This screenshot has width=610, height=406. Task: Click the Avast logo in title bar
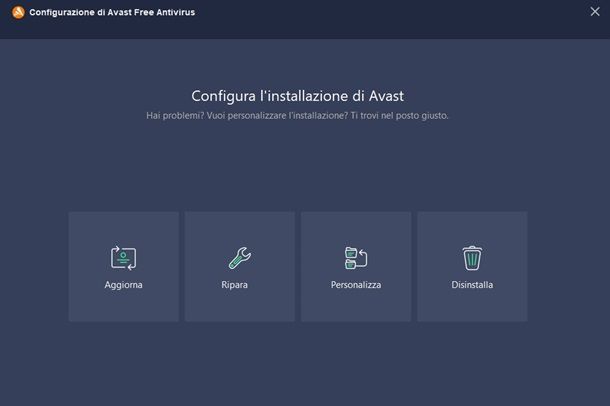(18, 12)
